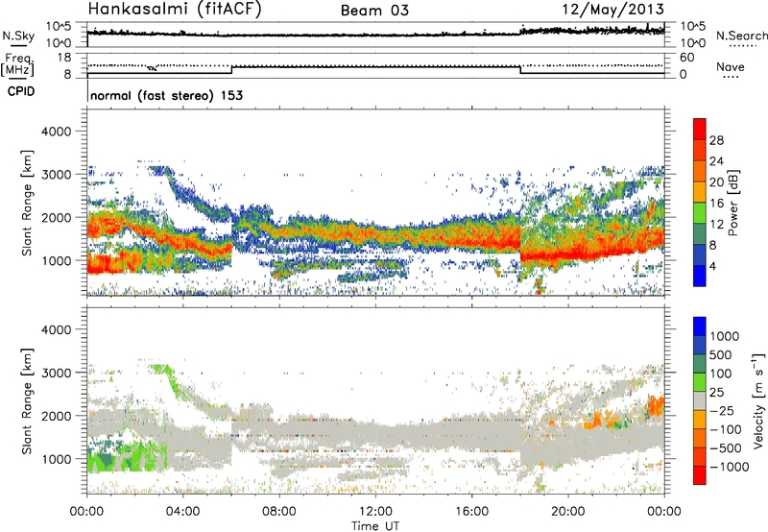Viewport: 768px width, 532px height.
Task: Select normal (fast stereo) 153 text
Action: 166,95
